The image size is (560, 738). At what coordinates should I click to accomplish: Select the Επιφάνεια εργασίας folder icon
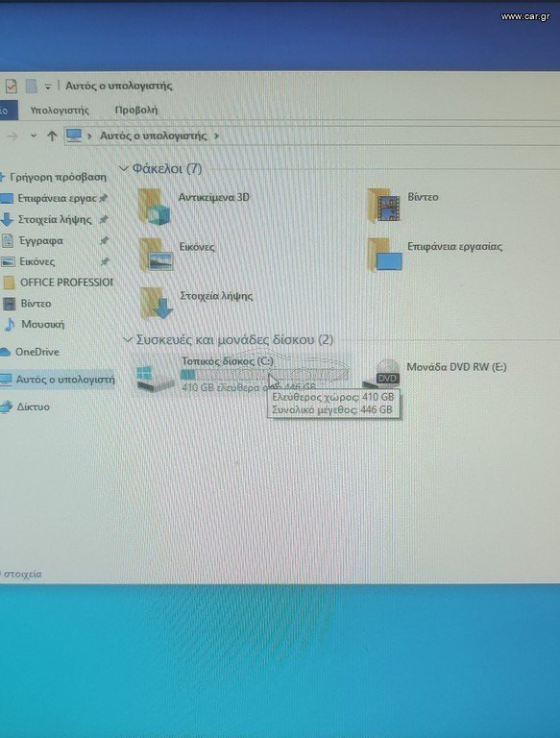coord(384,255)
